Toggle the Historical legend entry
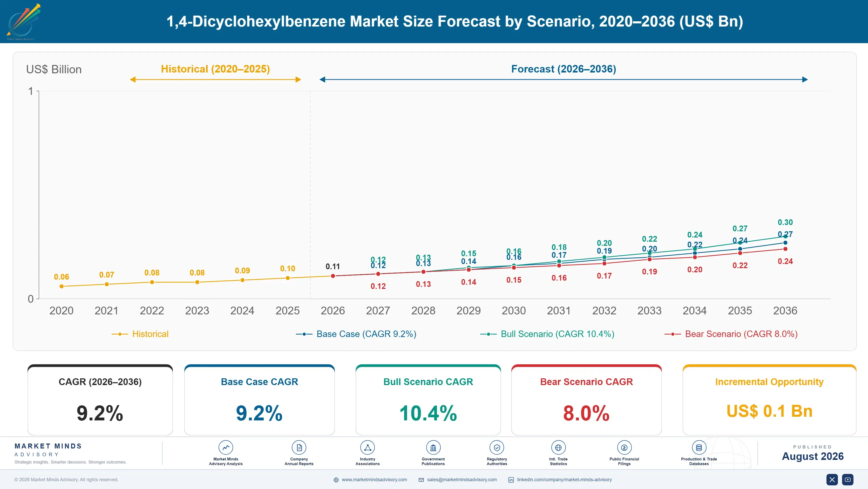The width and height of the screenshot is (868, 489). point(140,334)
